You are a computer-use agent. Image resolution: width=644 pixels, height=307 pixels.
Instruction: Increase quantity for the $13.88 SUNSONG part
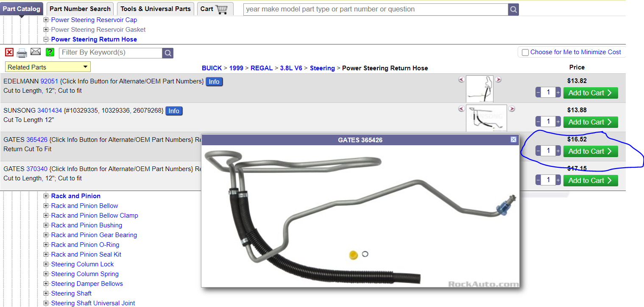pyautogui.click(x=558, y=122)
